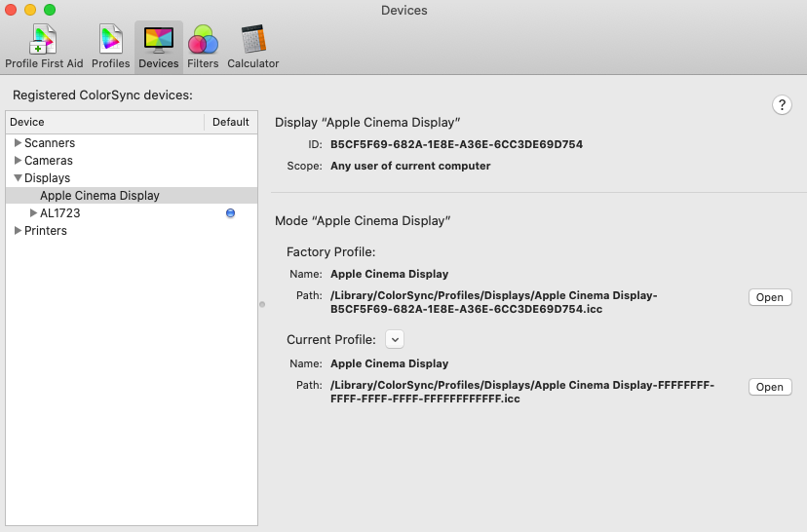The image size is (807, 532).
Task: Minimize the Devices window with yellow button
Action: tap(30, 10)
